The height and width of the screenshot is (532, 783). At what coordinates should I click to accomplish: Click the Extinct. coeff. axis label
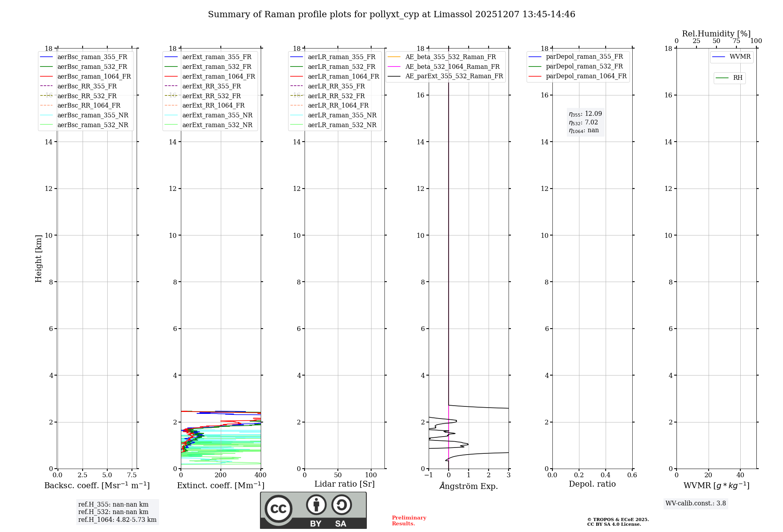pyautogui.click(x=221, y=486)
